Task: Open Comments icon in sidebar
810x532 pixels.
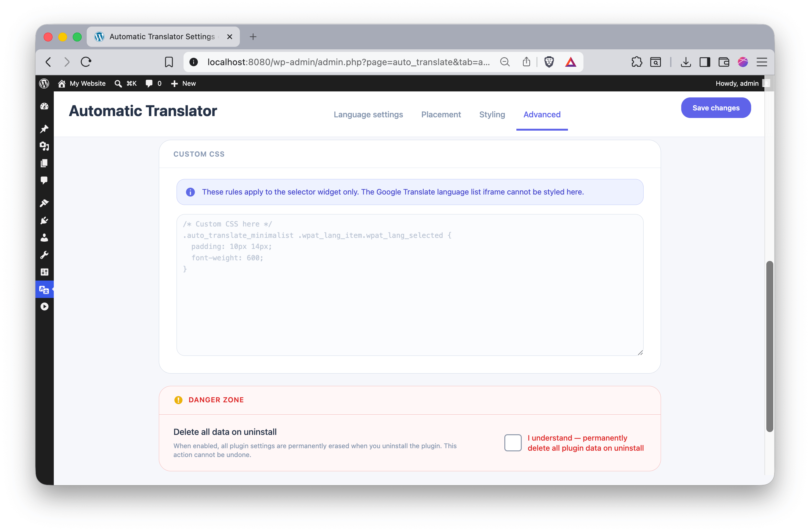Action: click(x=44, y=180)
